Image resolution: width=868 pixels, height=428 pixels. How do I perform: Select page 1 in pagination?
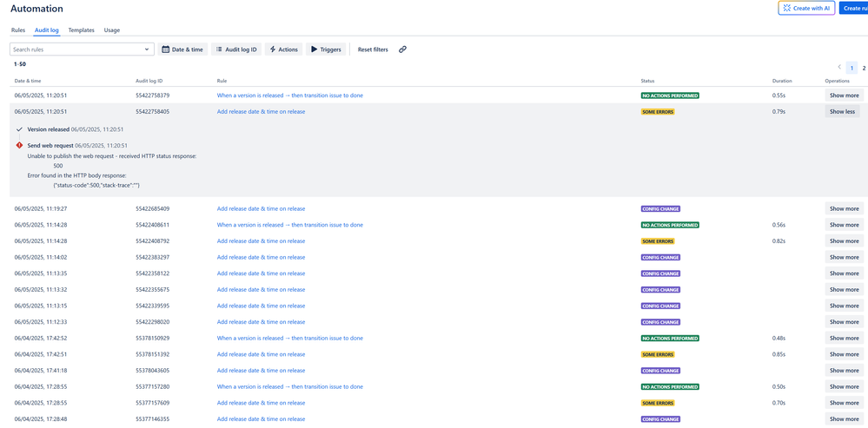pyautogui.click(x=852, y=69)
